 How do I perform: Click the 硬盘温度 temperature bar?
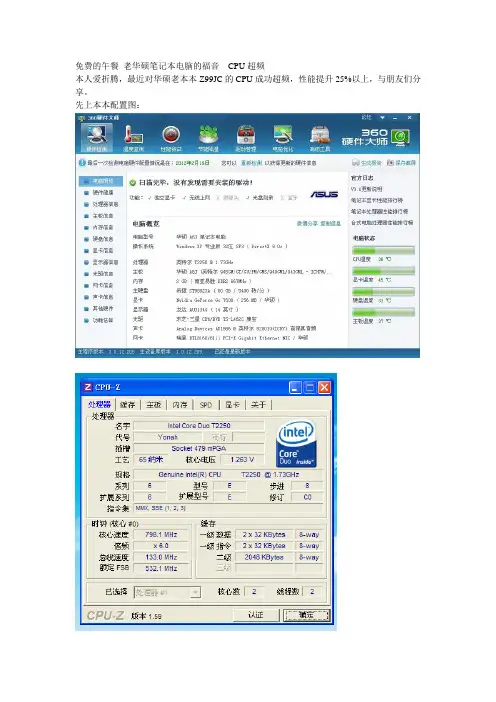point(383,292)
